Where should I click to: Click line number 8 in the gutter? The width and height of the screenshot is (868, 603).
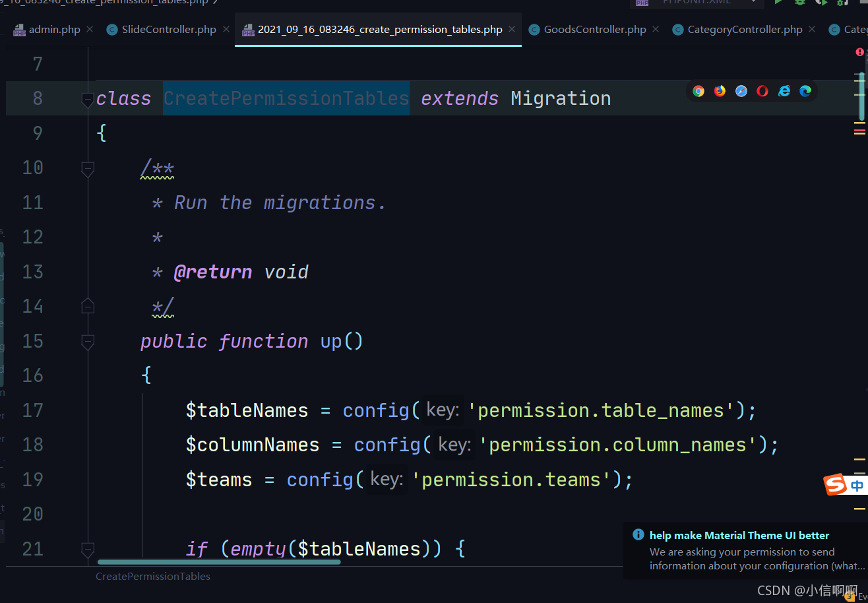[x=37, y=98]
